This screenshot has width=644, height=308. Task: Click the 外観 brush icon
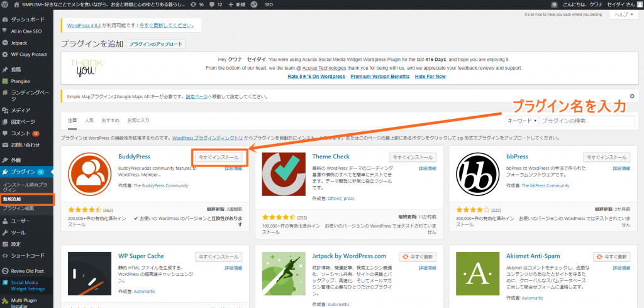[5, 160]
